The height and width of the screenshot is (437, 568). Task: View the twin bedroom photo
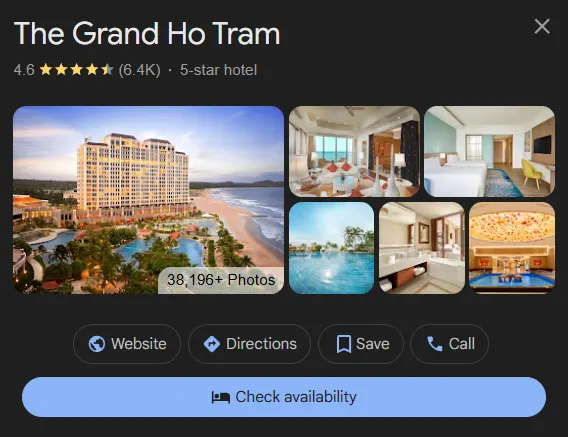(x=489, y=151)
